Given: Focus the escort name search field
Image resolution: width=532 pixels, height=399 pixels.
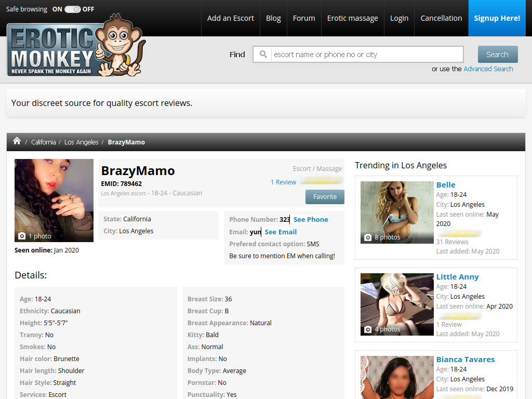Looking at the screenshot, I should (x=367, y=54).
